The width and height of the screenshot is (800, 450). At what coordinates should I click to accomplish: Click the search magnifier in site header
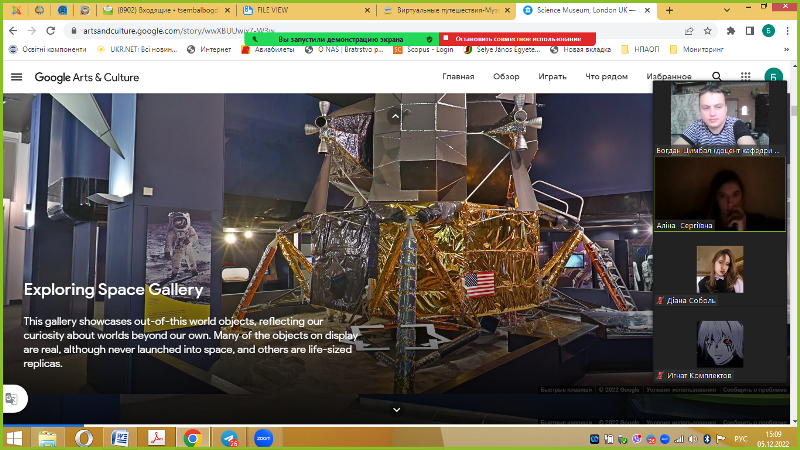[717, 77]
